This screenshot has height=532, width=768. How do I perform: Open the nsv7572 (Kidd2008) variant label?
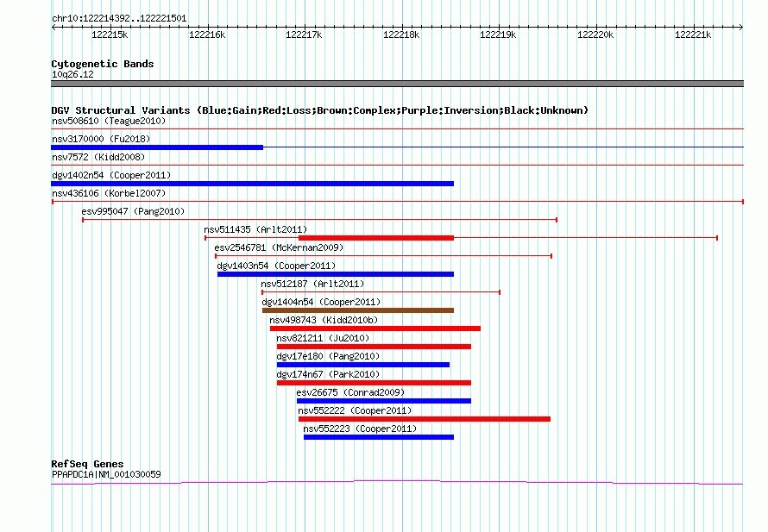click(98, 157)
